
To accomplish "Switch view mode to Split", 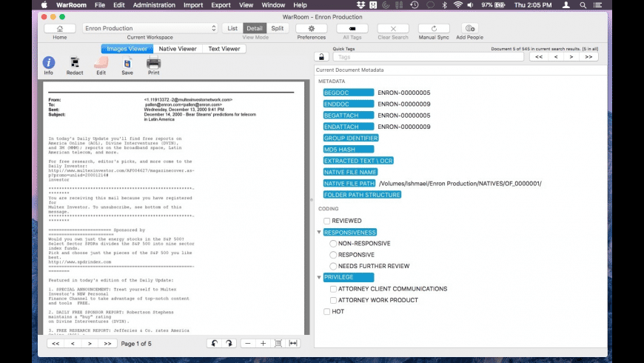I will 277,28.
